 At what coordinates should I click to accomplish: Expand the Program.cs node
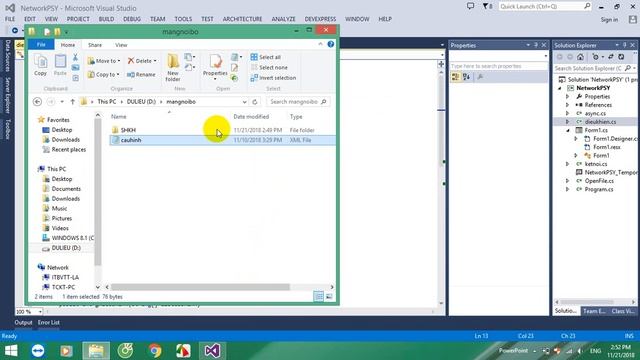[x=567, y=189]
